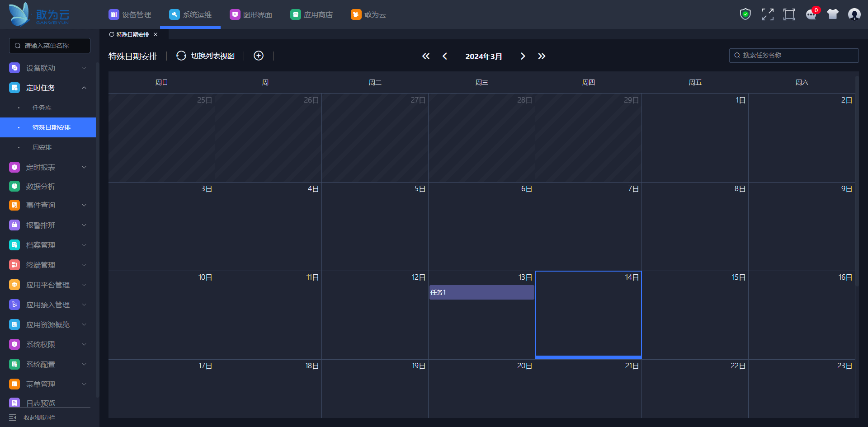Click the 终端管理 sidebar icon
This screenshot has width=868, height=427.
pyautogui.click(x=14, y=265)
